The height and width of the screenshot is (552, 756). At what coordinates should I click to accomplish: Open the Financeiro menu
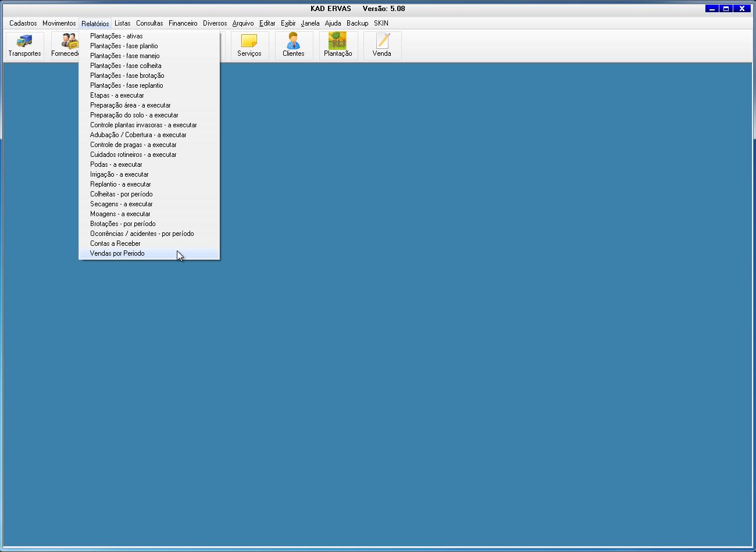tap(183, 23)
